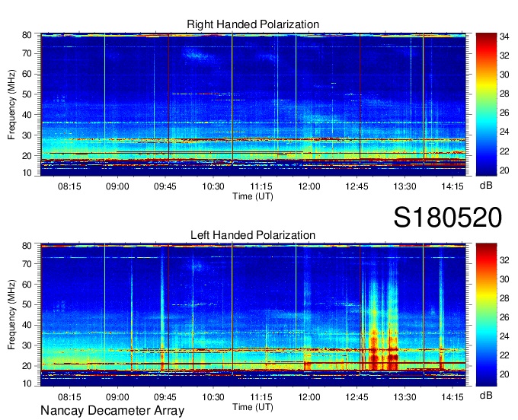Click Frequency (MHz) axis label of Left Handed plot
Screen dimensions: 518x420
pyautogui.click(x=11, y=315)
